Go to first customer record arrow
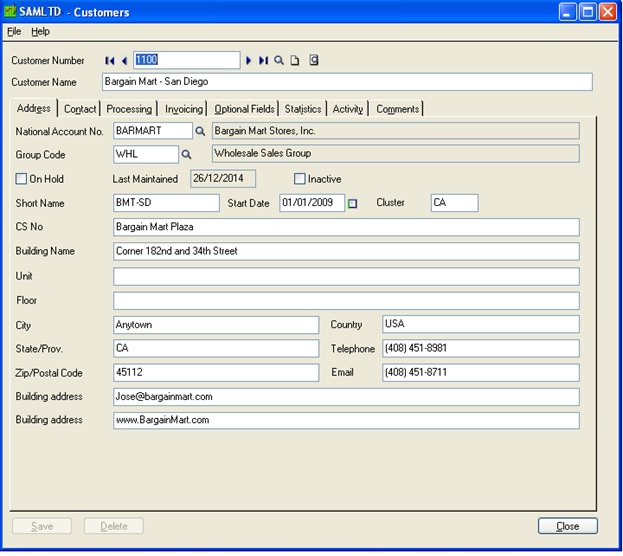This screenshot has width=623, height=556. pyautogui.click(x=110, y=61)
